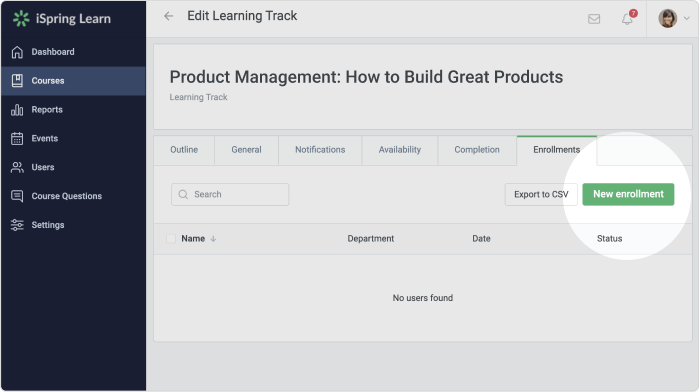This screenshot has width=700, height=392.
Task: Click the Course Questions chat icon
Action: [17, 196]
